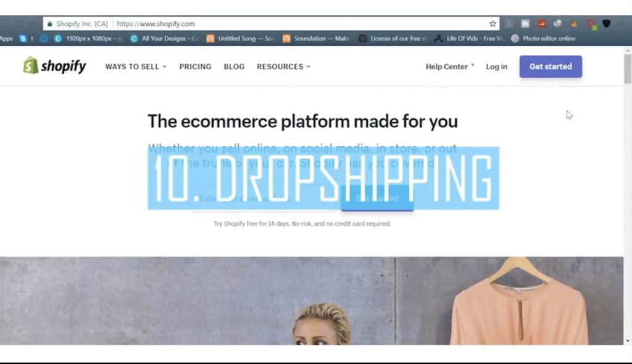Go to the Pricing page
Viewport: 632px width, 364px height.
[195, 67]
